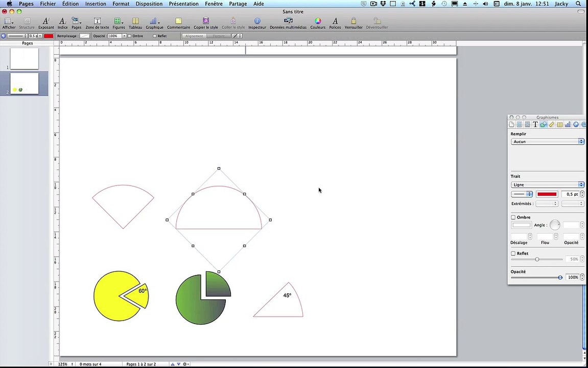Insert a Zone de texte
The height and width of the screenshot is (368, 588).
tap(97, 23)
